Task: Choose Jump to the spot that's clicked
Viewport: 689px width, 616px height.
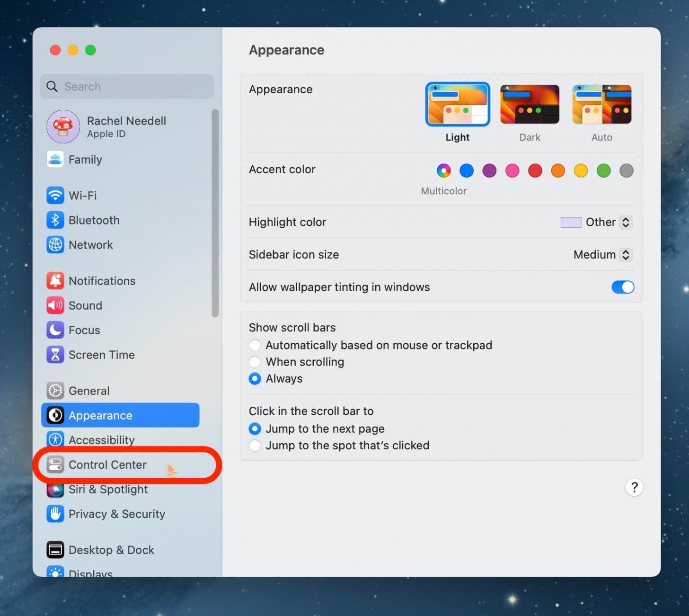Action: pyautogui.click(x=255, y=446)
